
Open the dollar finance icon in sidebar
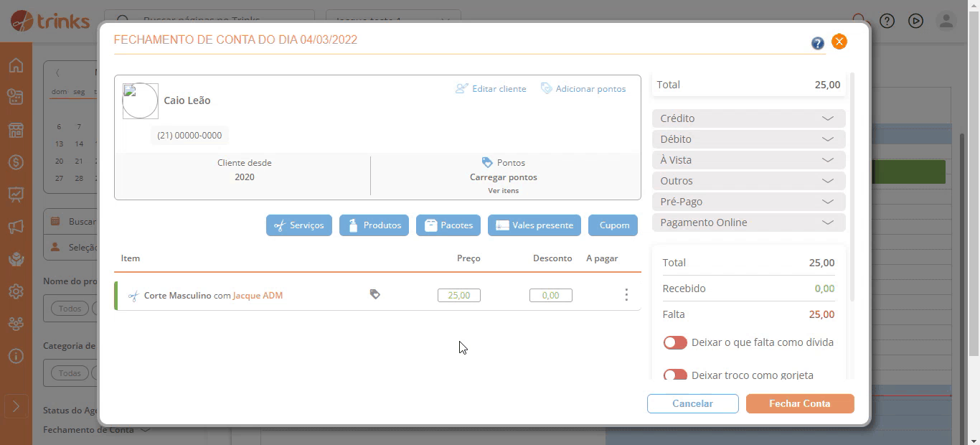(x=16, y=162)
